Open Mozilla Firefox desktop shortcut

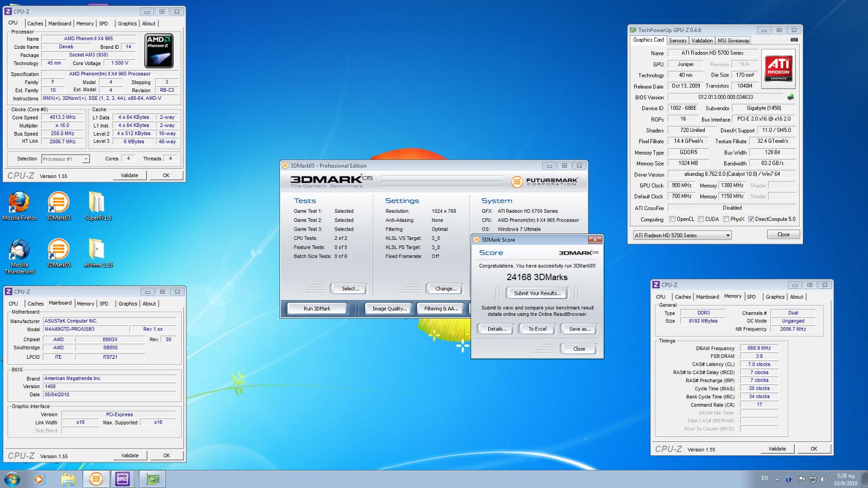(20, 206)
